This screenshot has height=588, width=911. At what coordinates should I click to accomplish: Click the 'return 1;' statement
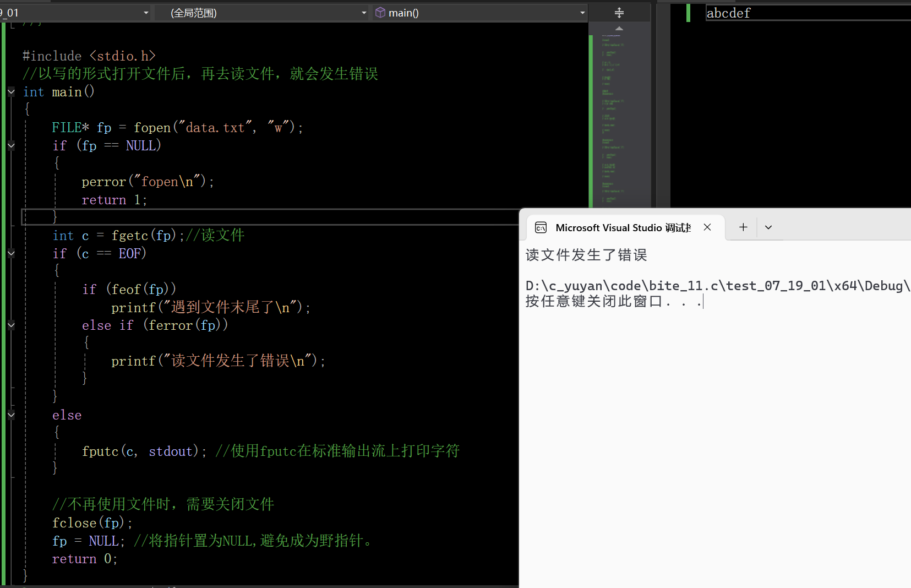114,200
